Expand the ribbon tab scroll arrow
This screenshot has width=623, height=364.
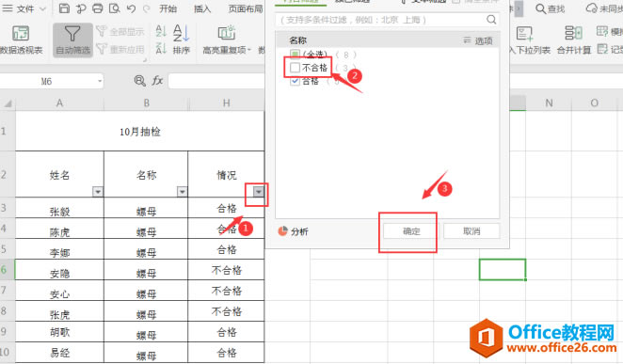click(519, 8)
